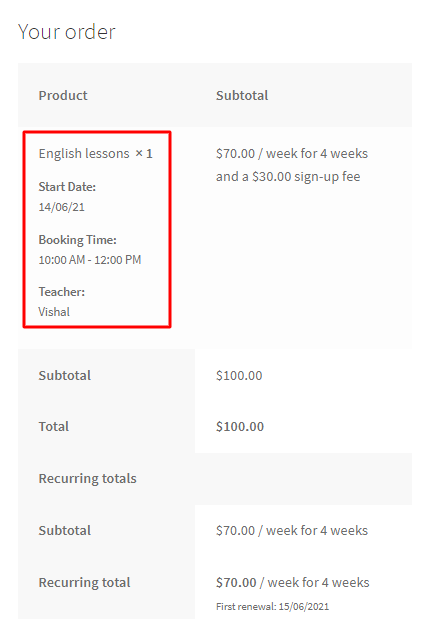Select the teacher name Vishal
Screen dimensions: 437x619
54,312
